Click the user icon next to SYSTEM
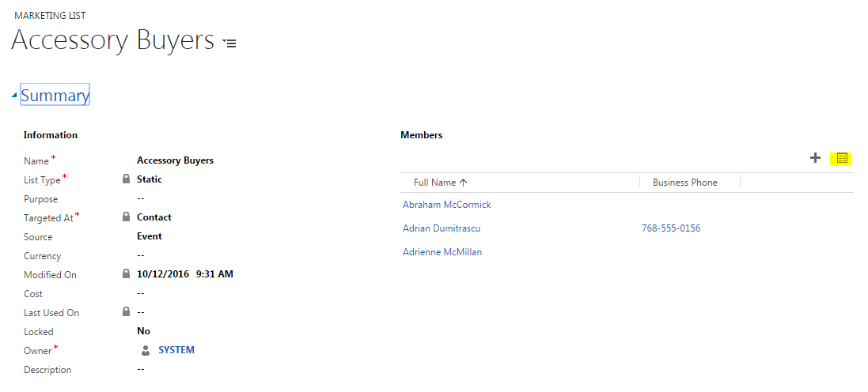 [146, 350]
